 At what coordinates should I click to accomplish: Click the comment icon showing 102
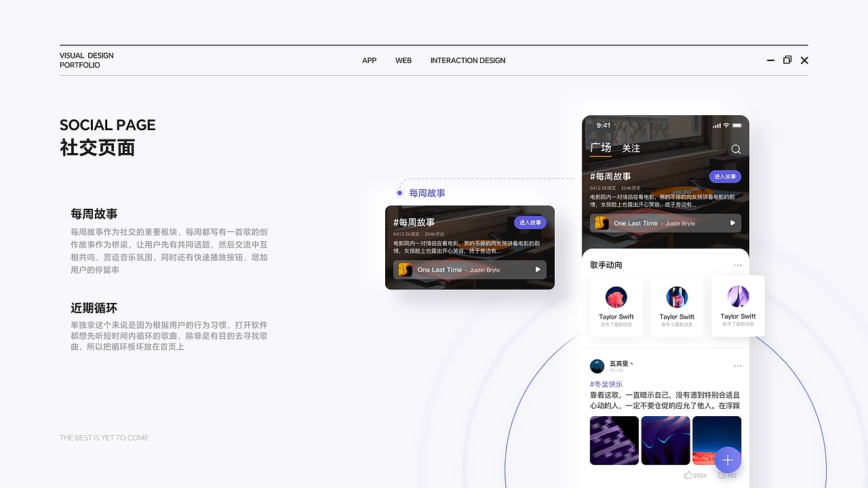722,475
